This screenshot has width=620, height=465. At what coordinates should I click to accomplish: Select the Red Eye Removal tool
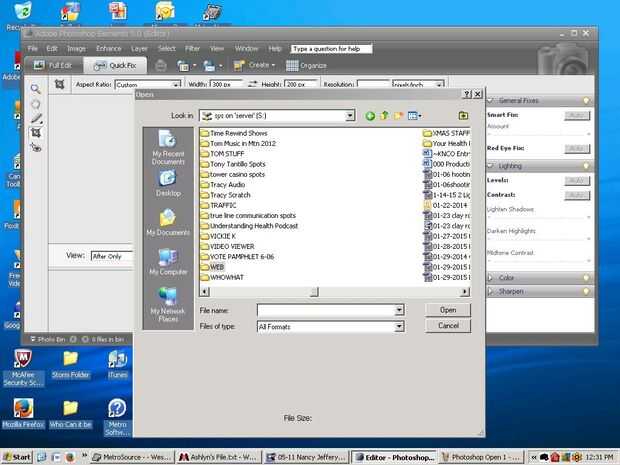(36, 147)
